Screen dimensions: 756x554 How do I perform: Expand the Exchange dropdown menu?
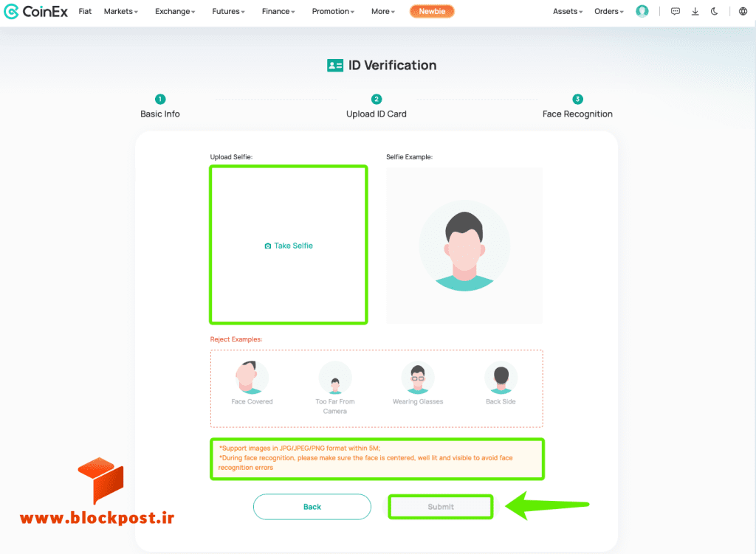(175, 11)
